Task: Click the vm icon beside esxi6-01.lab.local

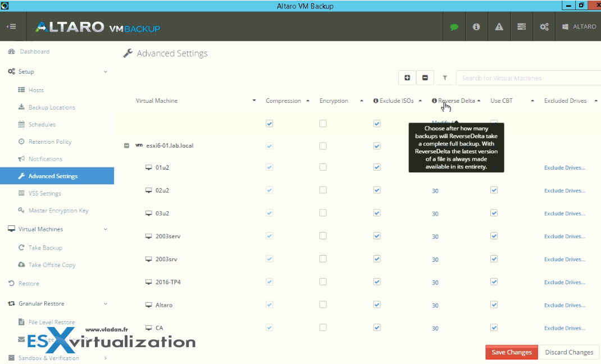Action: click(x=139, y=145)
